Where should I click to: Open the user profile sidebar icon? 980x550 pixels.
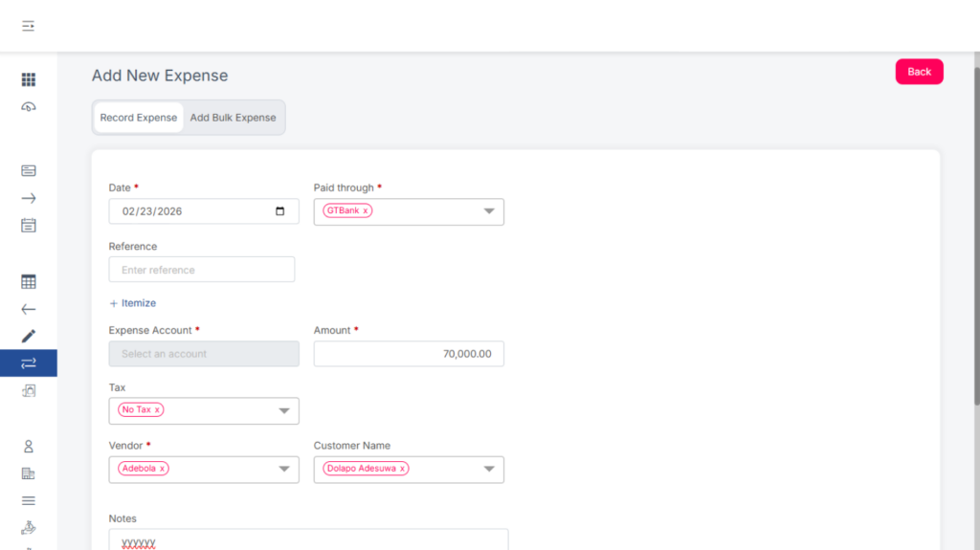29,446
